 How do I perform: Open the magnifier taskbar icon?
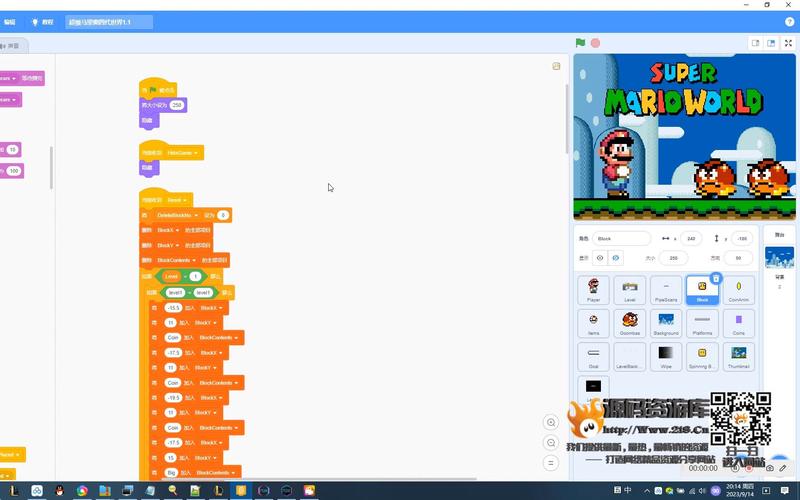pos(172,491)
